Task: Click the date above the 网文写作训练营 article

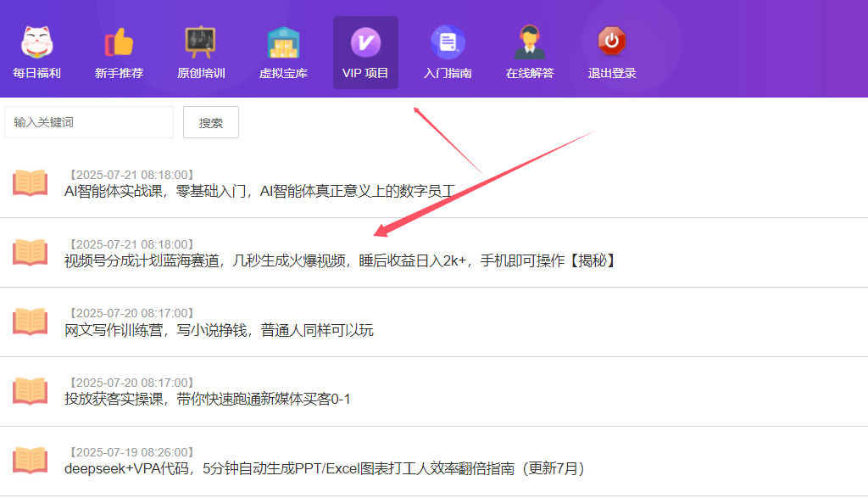Action: click(x=131, y=314)
